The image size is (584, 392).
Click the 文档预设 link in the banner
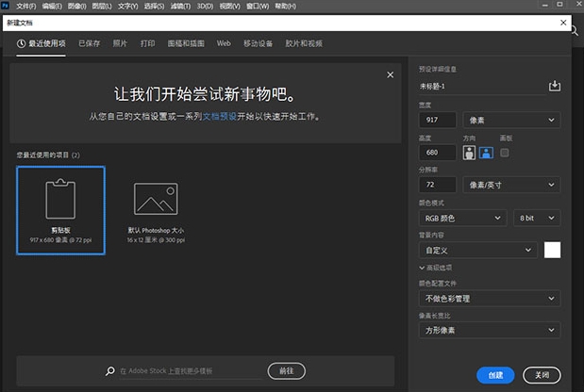click(x=222, y=117)
